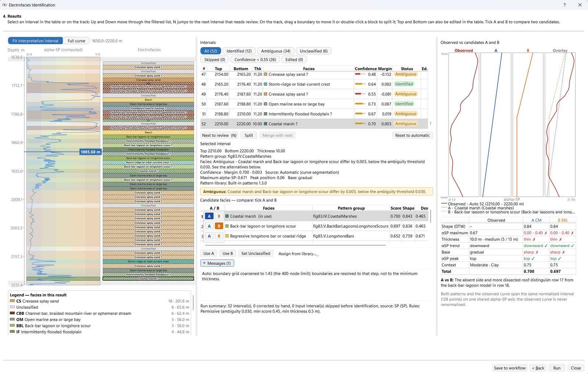
Task: Click the Use A button
Action: tap(209, 253)
